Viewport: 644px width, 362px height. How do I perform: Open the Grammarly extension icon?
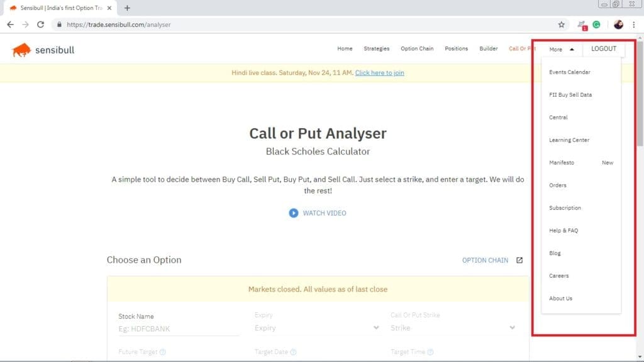click(596, 25)
